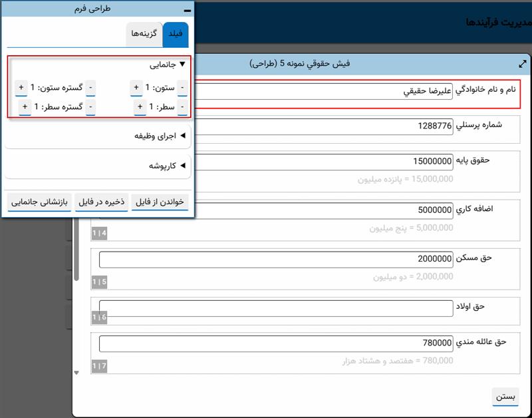This screenshot has width=532, height=418.
Task: Click the حق اولاد input field
Action: click(275, 309)
